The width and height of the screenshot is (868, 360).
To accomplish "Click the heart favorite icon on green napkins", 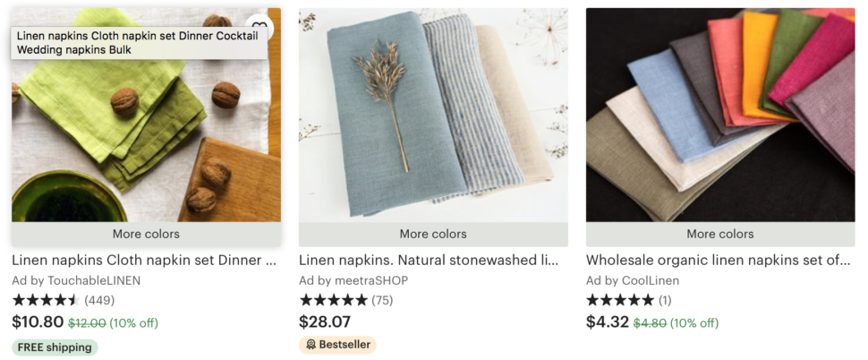I will [x=259, y=25].
